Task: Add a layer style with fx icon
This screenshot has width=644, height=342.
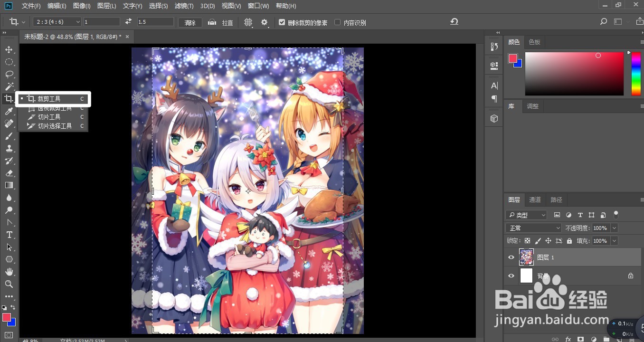Action: (568, 339)
